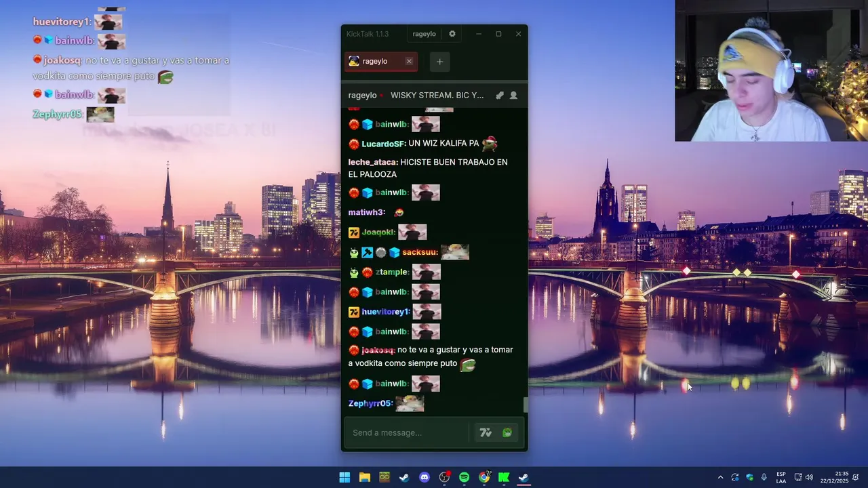Open the ESP LAA language switcher
Image resolution: width=868 pixels, height=488 pixels.
click(x=781, y=477)
